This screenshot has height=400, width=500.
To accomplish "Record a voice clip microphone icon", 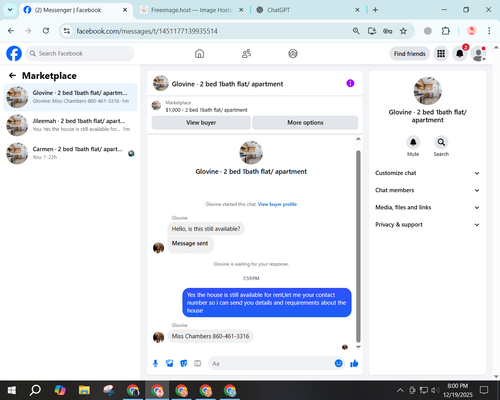I will [155, 363].
